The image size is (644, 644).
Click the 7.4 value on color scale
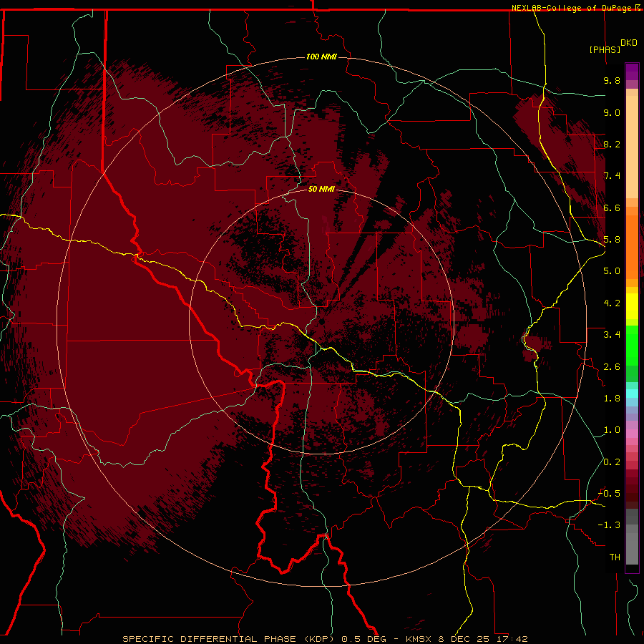tap(612, 176)
